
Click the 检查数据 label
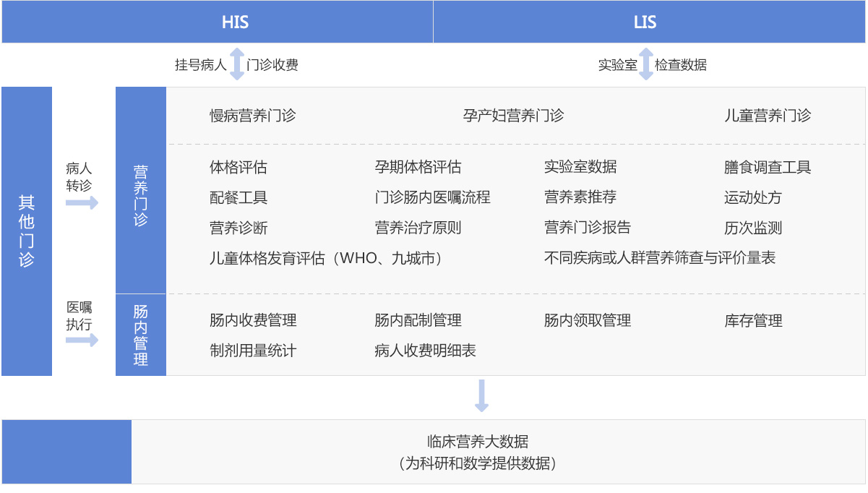(x=681, y=65)
